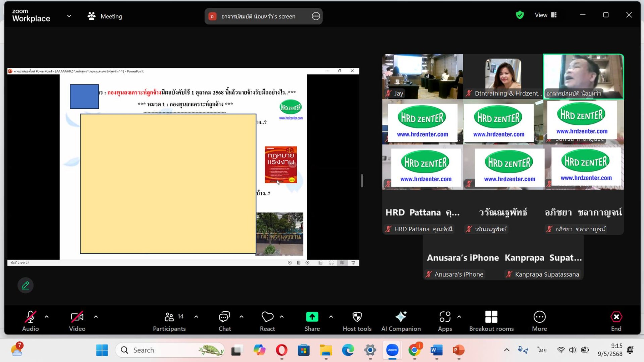Select อภิชยา ชลากาญจน์ participant tile

point(583,213)
